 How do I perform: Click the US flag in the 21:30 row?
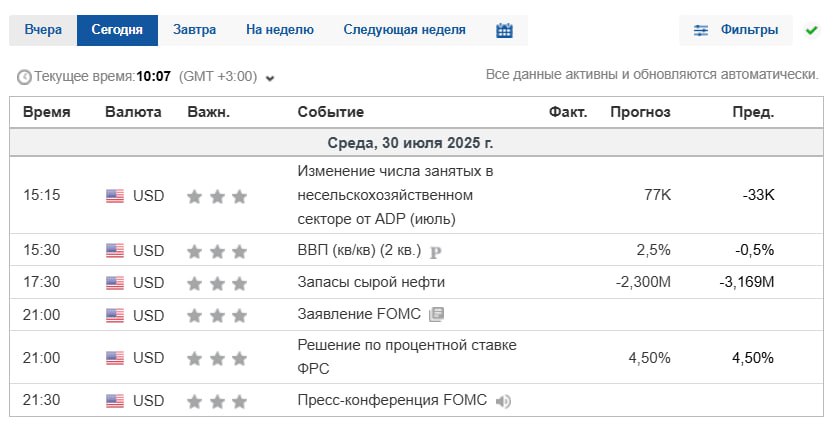(x=115, y=401)
